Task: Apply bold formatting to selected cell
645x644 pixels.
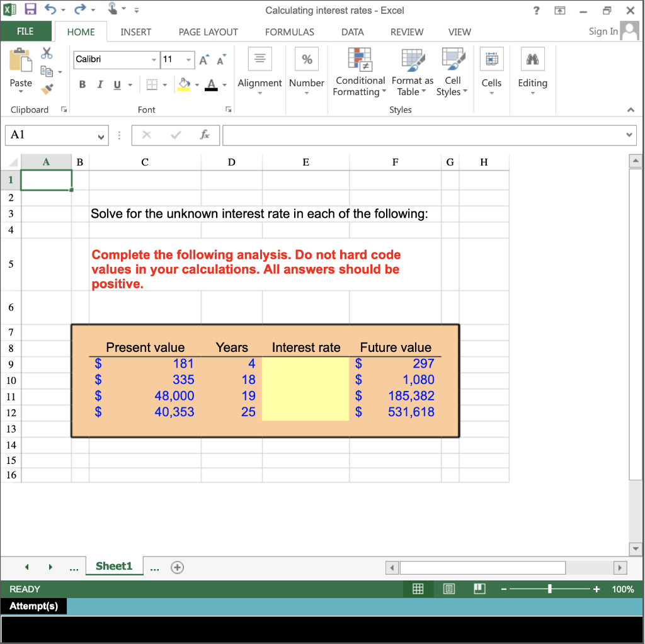Action: [x=82, y=84]
